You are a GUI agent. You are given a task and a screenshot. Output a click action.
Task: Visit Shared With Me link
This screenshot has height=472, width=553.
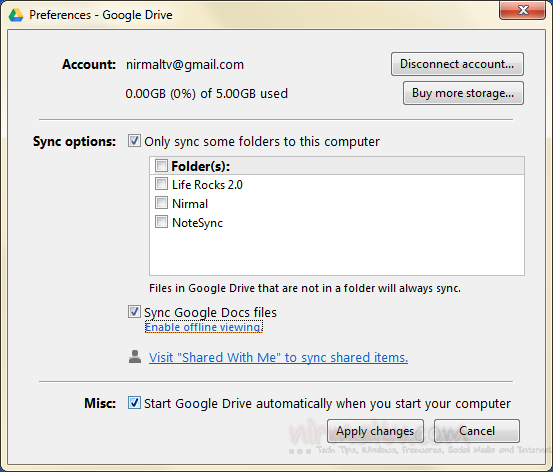278,357
